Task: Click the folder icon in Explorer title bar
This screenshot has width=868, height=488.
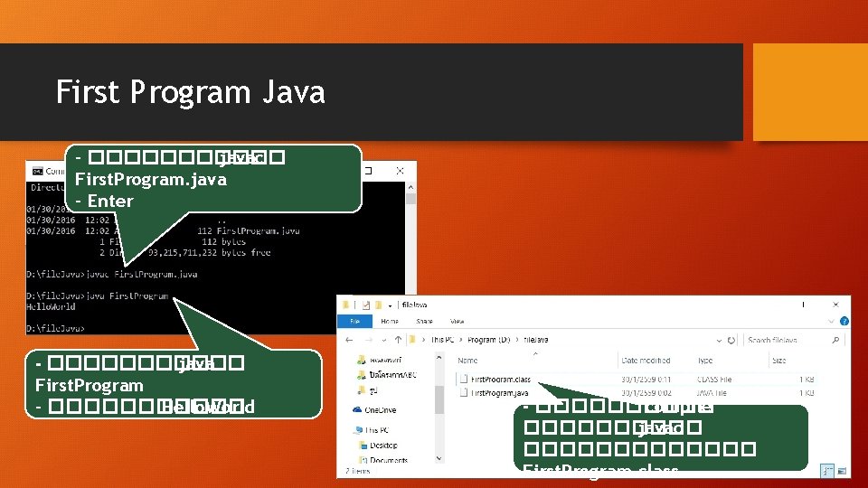Action: click(x=346, y=305)
